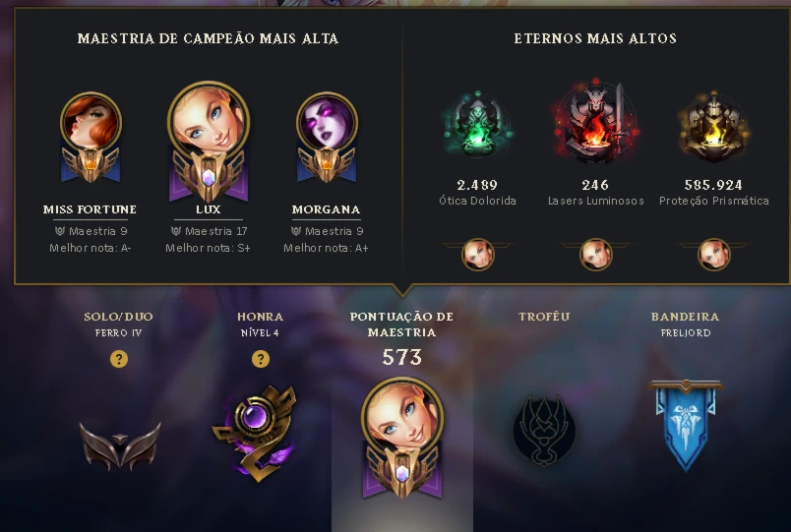The width and height of the screenshot is (791, 532).
Task: Click the red Lasers Luminosos eternal icon
Action: point(596,121)
